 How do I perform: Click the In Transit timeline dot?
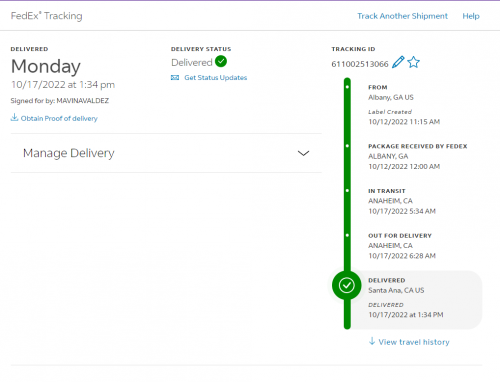click(347, 191)
